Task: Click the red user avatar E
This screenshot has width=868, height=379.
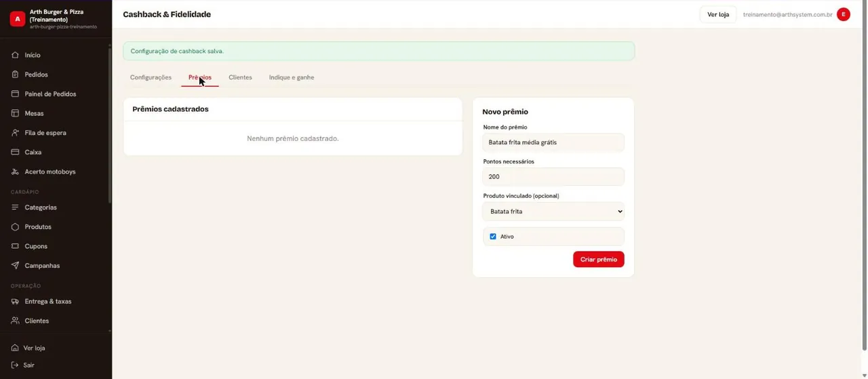Action: pyautogui.click(x=844, y=14)
